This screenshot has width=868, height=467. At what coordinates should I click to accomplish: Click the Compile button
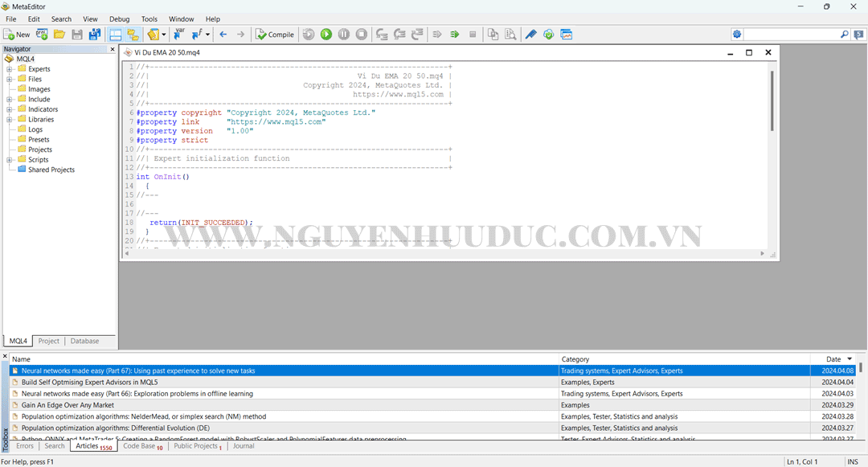pyautogui.click(x=275, y=35)
